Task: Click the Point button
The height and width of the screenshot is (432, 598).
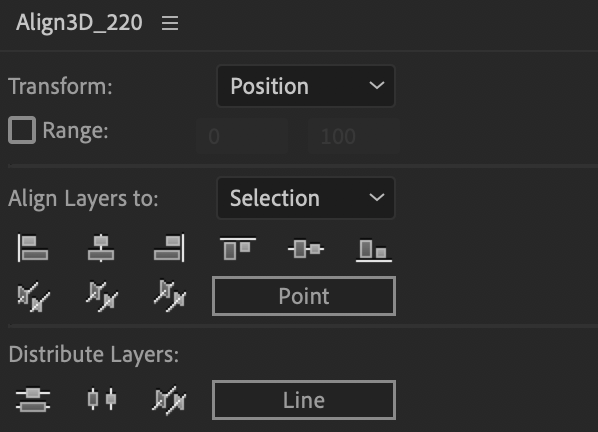Action: [304, 296]
